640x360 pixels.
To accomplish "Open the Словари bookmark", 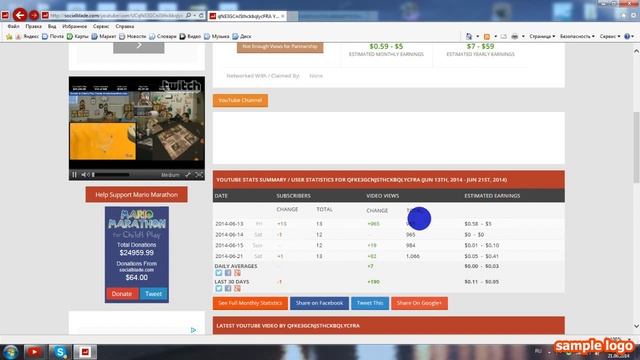I will 162,36.
